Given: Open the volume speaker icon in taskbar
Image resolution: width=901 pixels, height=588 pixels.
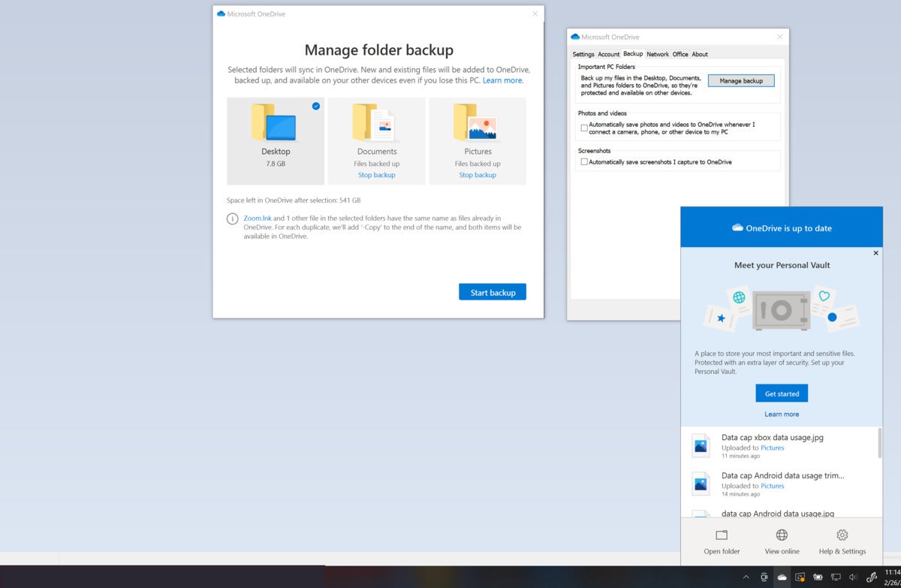Looking at the screenshot, I should (x=853, y=577).
